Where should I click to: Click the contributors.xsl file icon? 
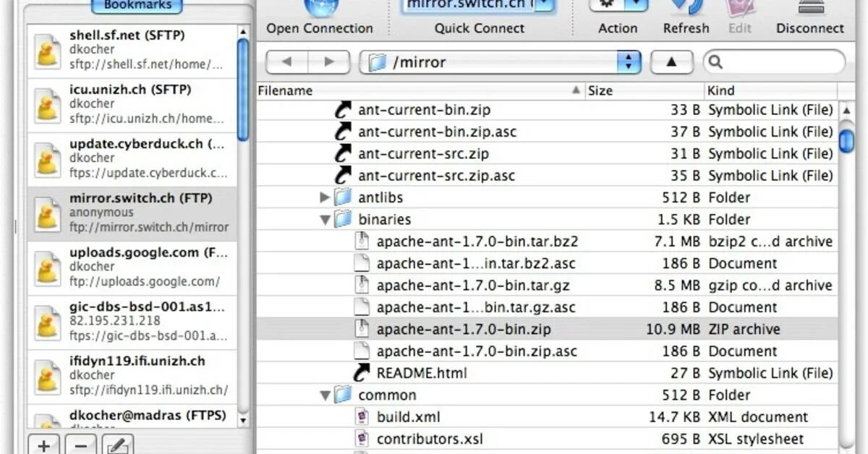click(x=362, y=439)
